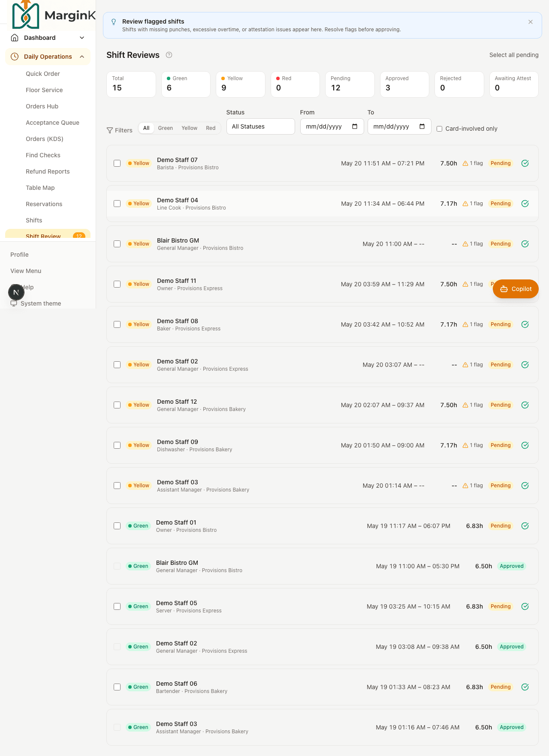549x756 pixels.
Task: Select the Green filter tab
Action: coord(165,128)
